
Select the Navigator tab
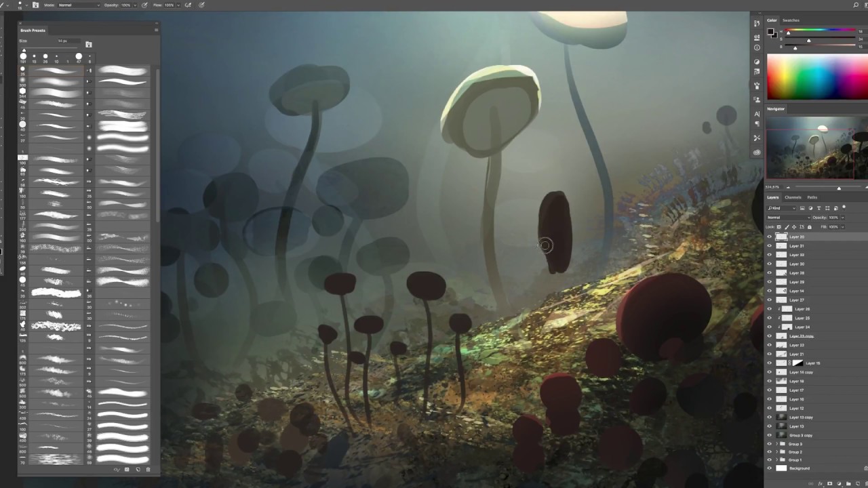pyautogui.click(x=776, y=109)
